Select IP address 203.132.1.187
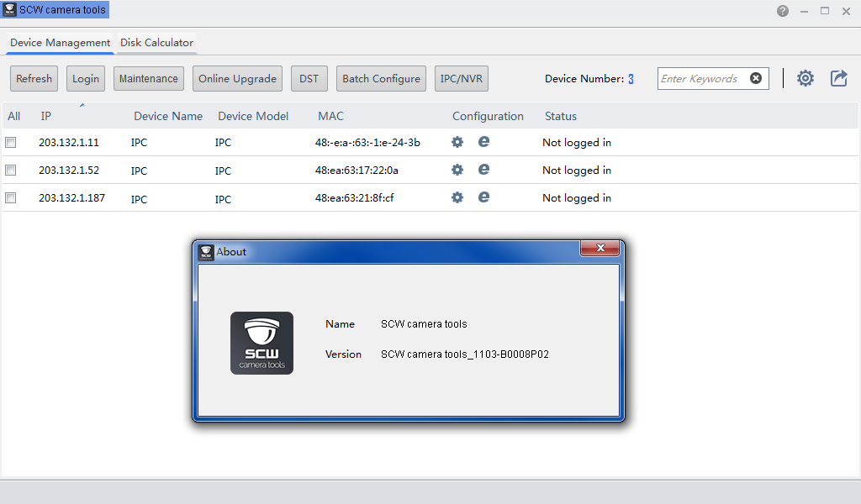The height and width of the screenshot is (504, 861). (x=71, y=198)
